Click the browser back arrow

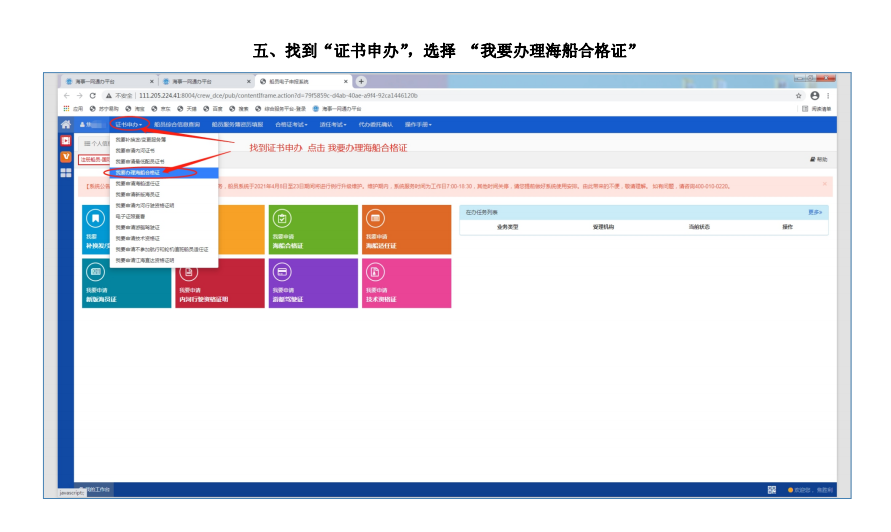(x=67, y=95)
